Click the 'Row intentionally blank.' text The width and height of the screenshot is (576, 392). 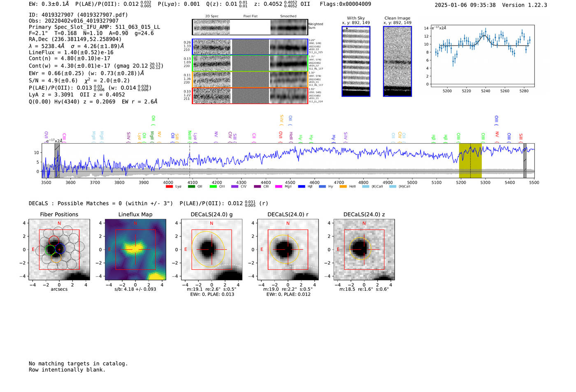coord(67,370)
